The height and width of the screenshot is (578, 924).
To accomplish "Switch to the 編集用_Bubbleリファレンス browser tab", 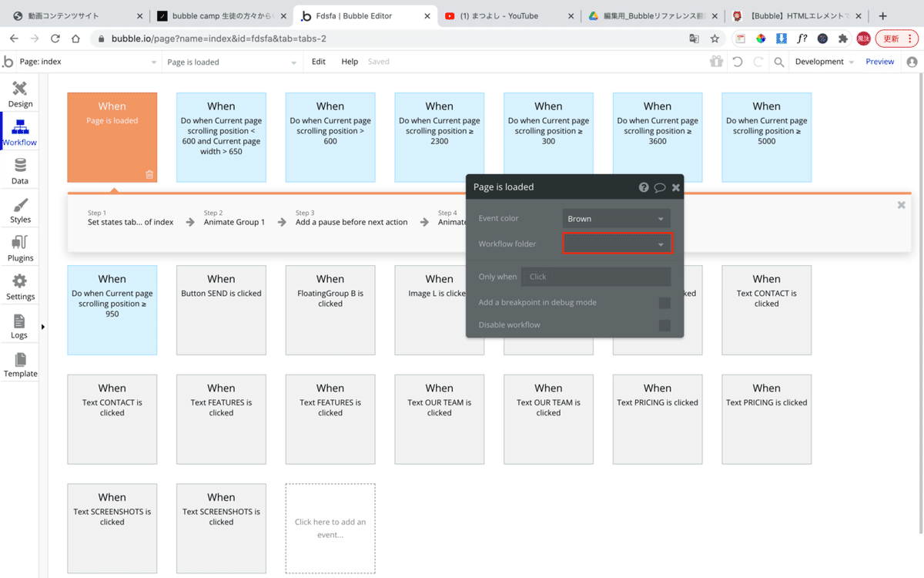I will (653, 15).
